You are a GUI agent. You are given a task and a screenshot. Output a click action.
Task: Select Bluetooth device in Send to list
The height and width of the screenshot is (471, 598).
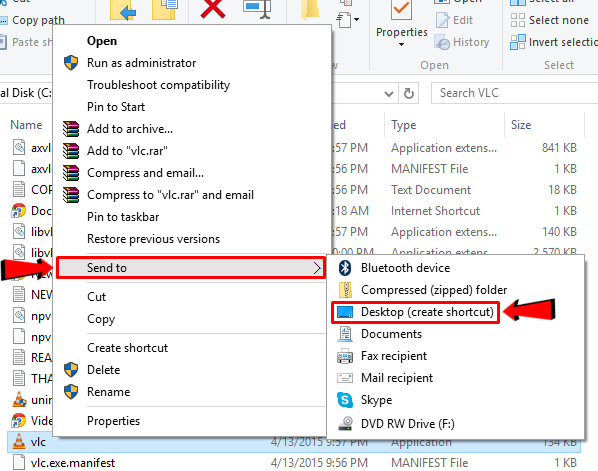(405, 268)
